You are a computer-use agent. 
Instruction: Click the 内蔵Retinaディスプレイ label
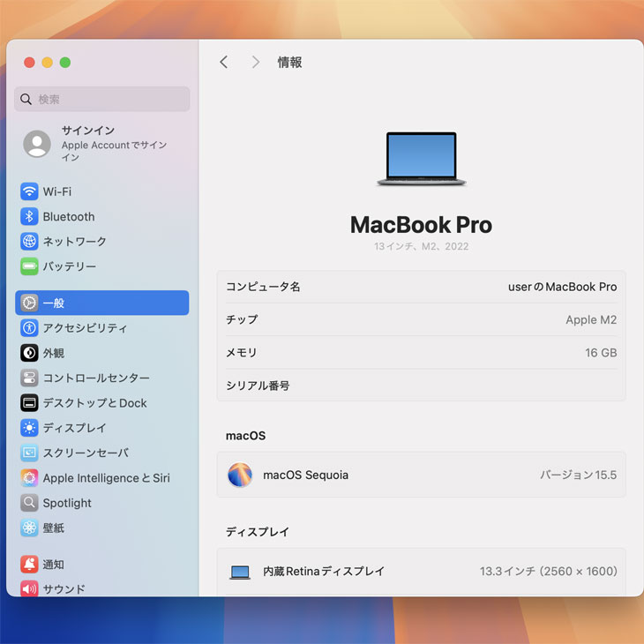coord(324,571)
